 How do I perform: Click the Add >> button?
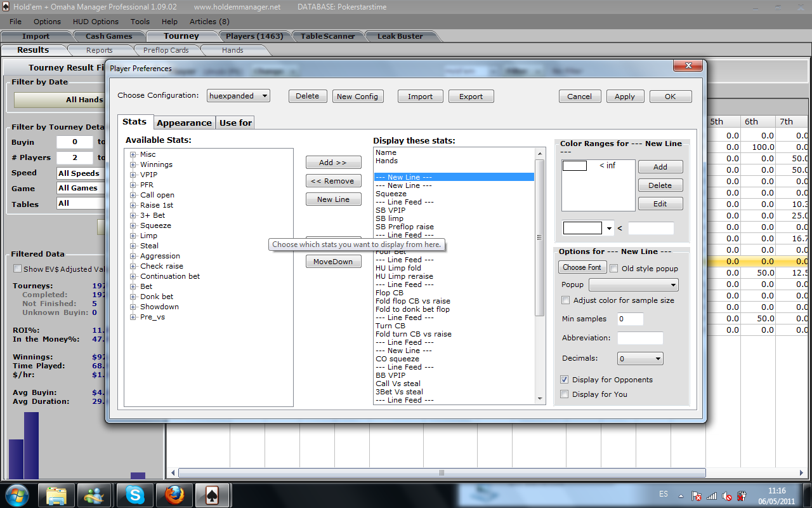(334, 163)
